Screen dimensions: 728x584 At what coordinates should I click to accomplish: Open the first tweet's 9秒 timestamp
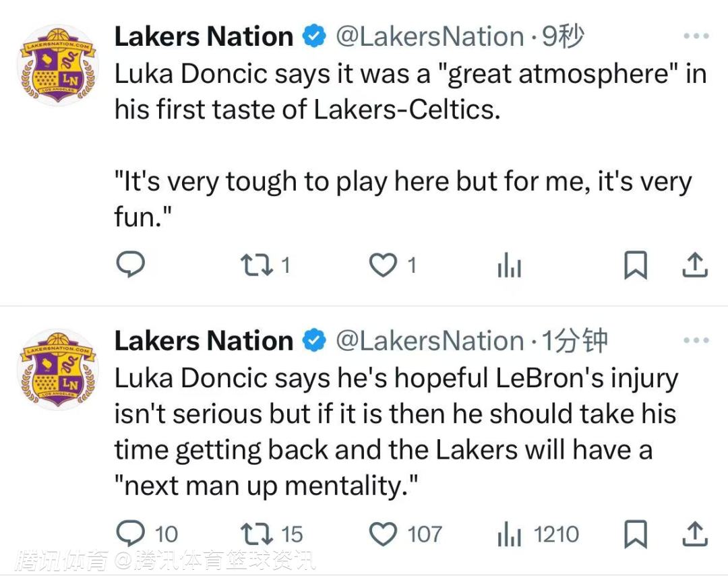[563, 36]
